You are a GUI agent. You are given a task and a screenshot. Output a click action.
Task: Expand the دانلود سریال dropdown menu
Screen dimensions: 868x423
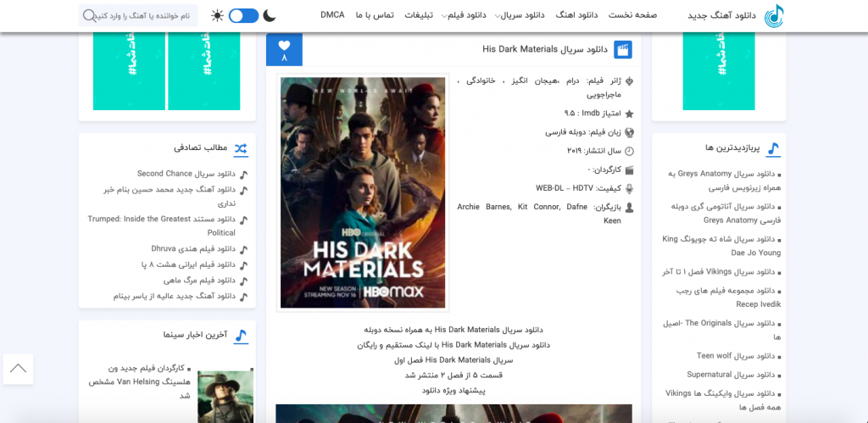coord(520,15)
